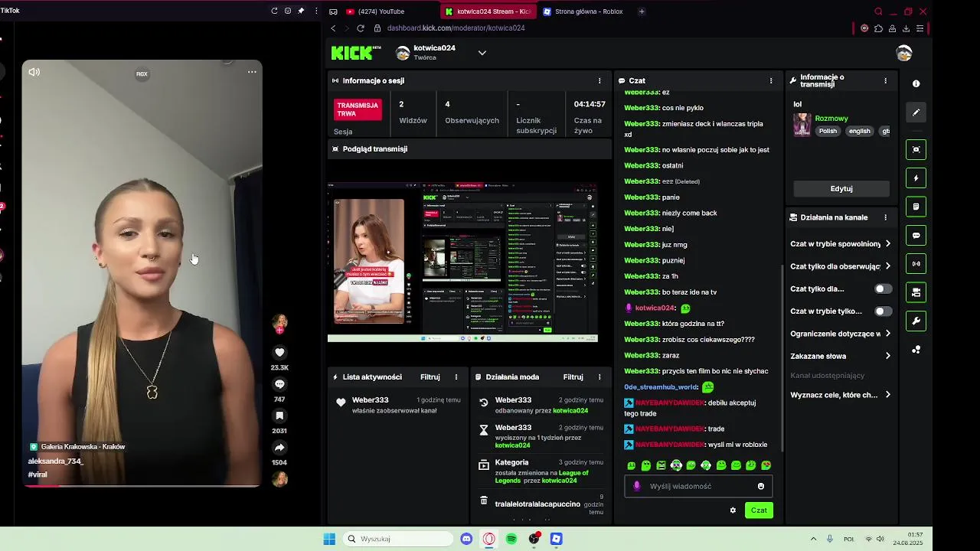Click the stream preview thumbnail
Image resolution: width=980 pixels, height=551 pixels.
(x=462, y=261)
